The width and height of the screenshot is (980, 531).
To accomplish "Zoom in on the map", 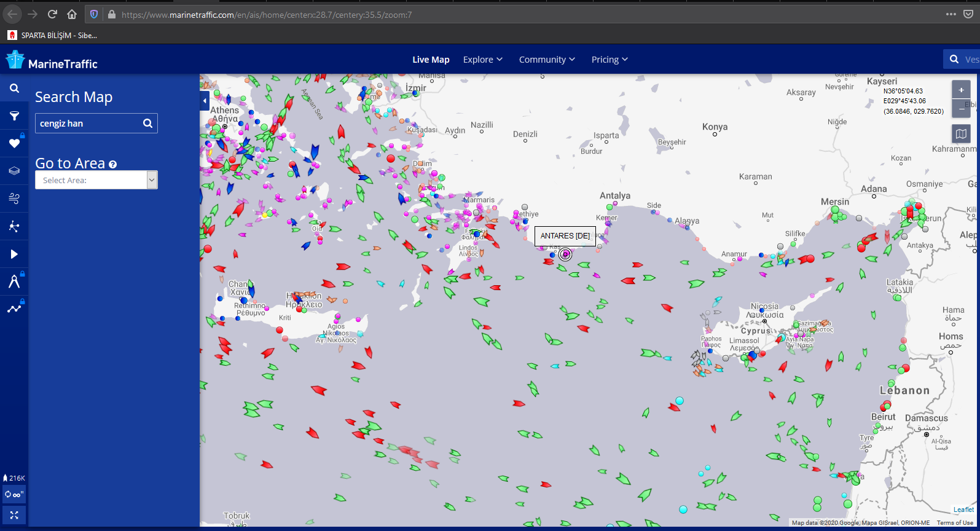I will coord(962,90).
